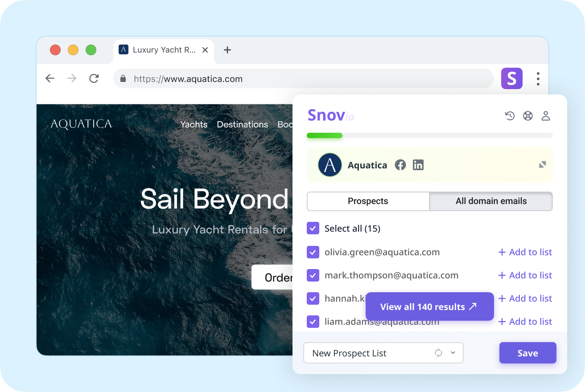
Task: Uncheck the Select all (15) checkbox
Action: pyautogui.click(x=313, y=228)
